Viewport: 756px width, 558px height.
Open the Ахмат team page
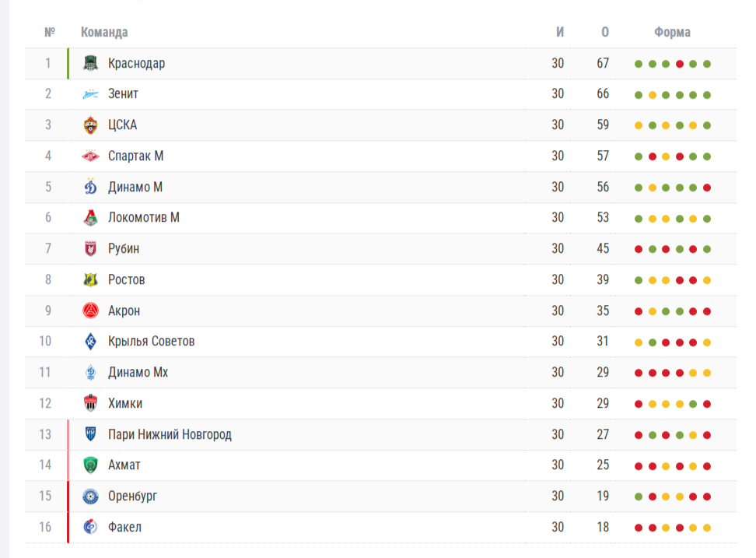124,465
